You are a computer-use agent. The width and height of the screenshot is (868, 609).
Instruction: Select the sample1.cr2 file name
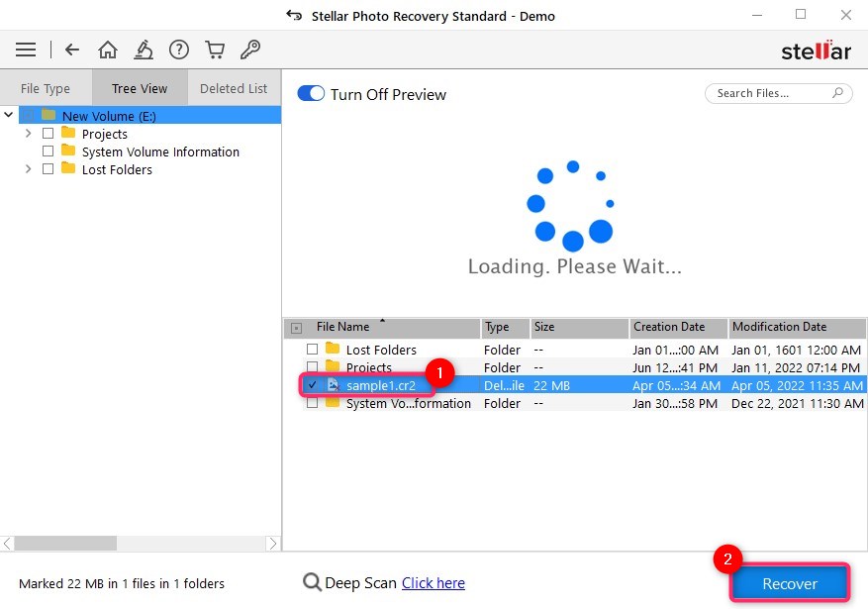click(x=381, y=385)
